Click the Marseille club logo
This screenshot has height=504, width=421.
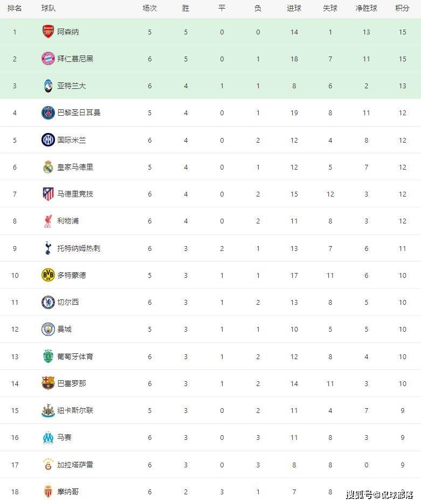(49, 437)
